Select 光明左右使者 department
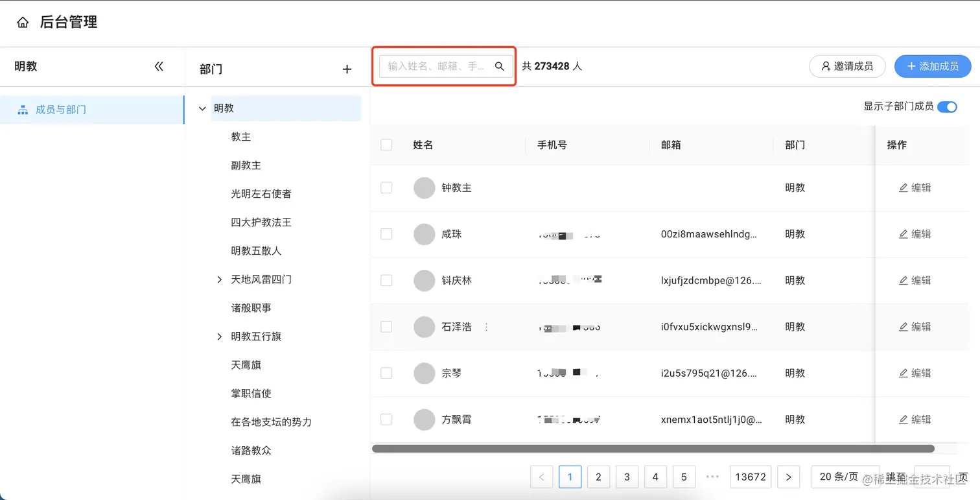This screenshot has width=980, height=500. (261, 194)
